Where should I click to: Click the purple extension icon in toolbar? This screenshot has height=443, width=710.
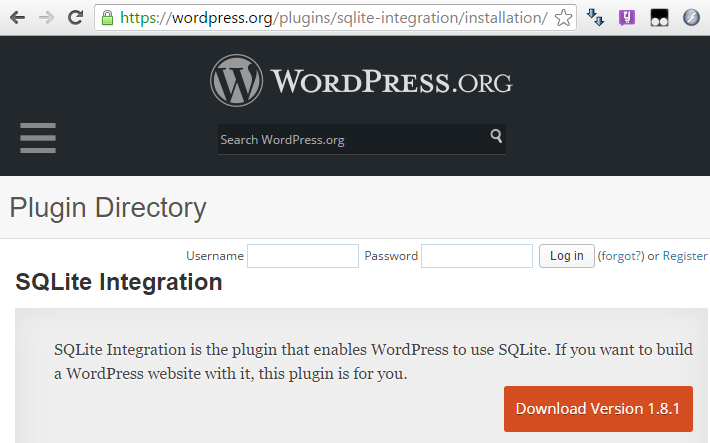(627, 18)
